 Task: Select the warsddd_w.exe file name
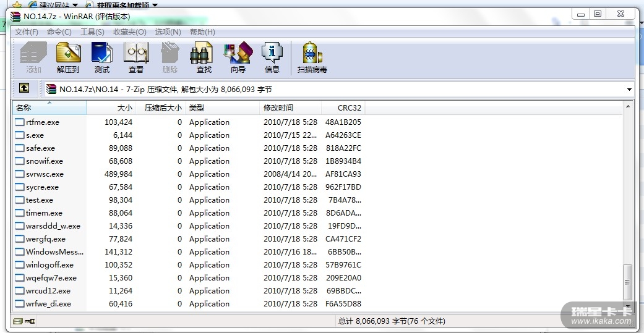pos(53,226)
